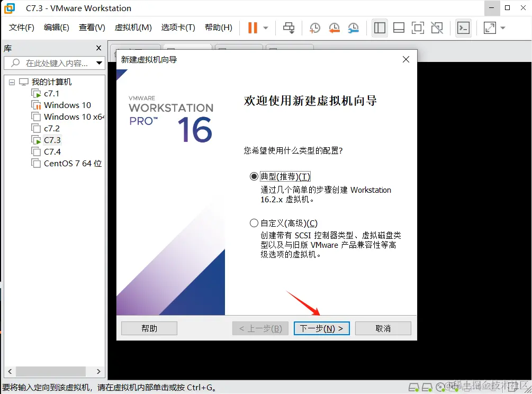
Task: Click the library scrollbar right arrow
Action: pos(98,371)
